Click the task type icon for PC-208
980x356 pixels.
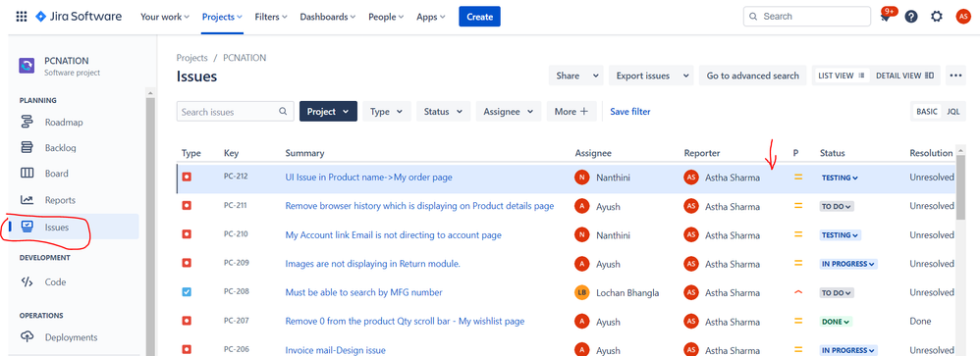(x=187, y=292)
